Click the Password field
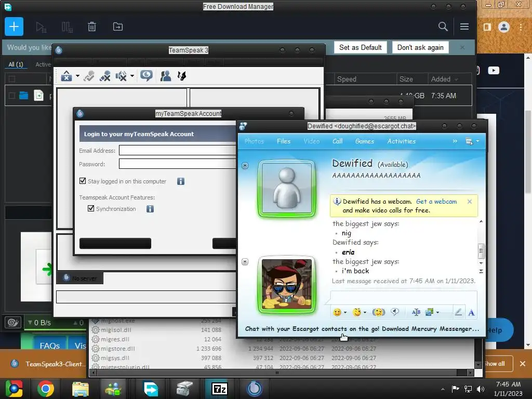The image size is (532, 399). (178, 164)
